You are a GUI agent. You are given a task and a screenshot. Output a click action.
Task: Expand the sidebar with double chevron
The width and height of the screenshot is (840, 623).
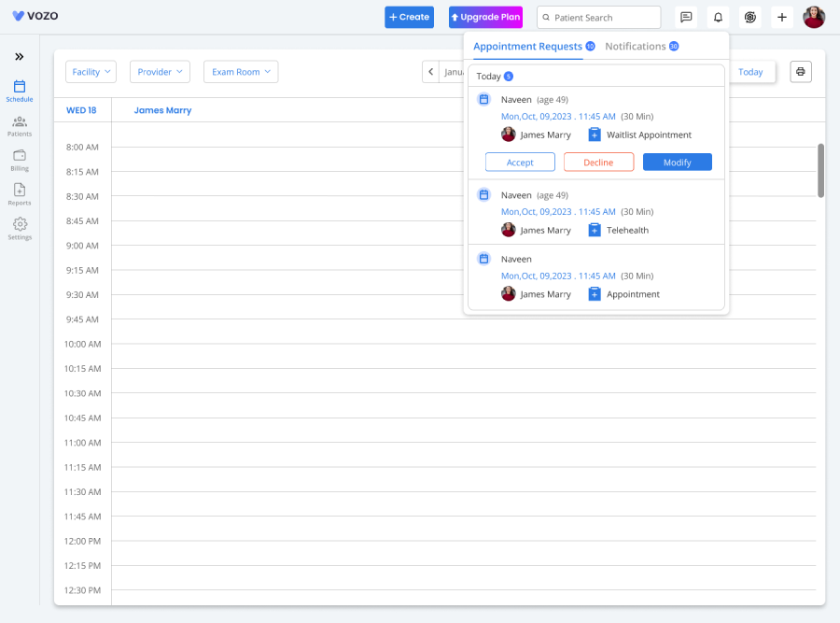point(20,57)
